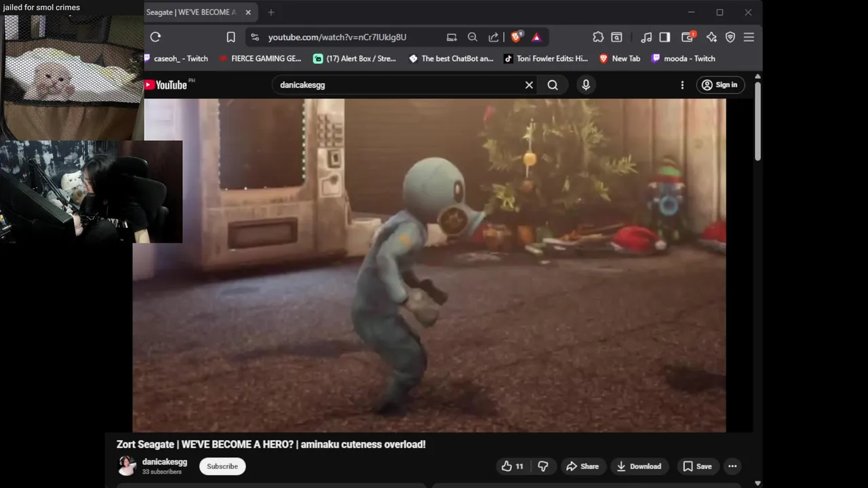The image size is (868, 488).
Task: Open Toni Fowler Edits bookmark
Action: click(x=546, y=58)
